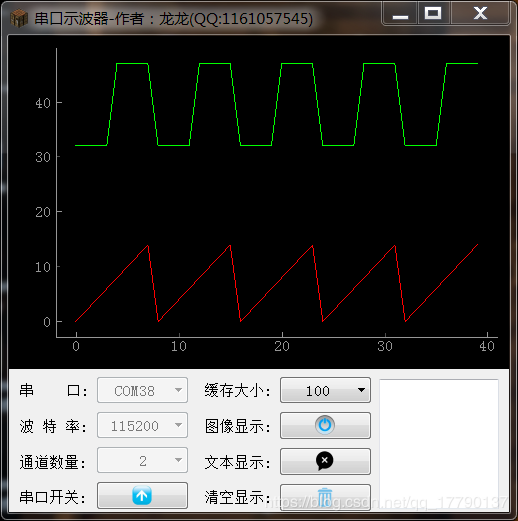Toggle the serial port switch arrow button
The width and height of the screenshot is (518, 521).
(x=142, y=495)
